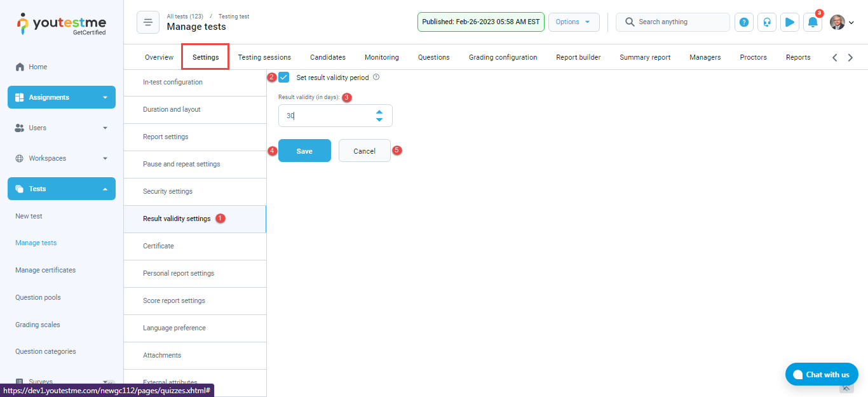Uncheck Set result validity period checkbox
868x397 pixels.
click(284, 77)
